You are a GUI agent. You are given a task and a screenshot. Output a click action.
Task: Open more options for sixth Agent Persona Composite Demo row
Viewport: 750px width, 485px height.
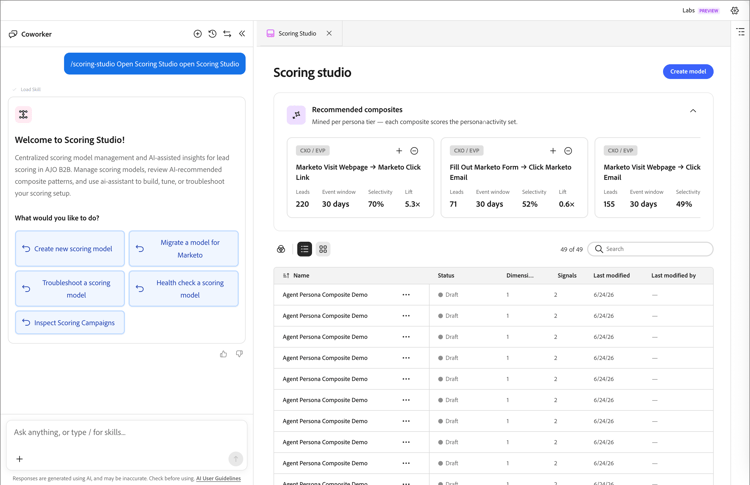click(406, 400)
